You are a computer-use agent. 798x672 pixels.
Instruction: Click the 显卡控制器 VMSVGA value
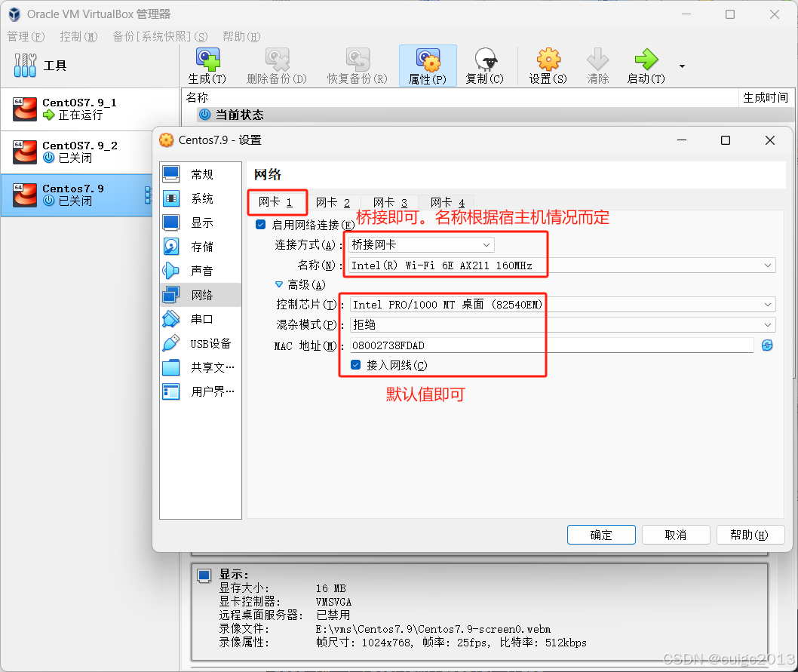click(333, 602)
